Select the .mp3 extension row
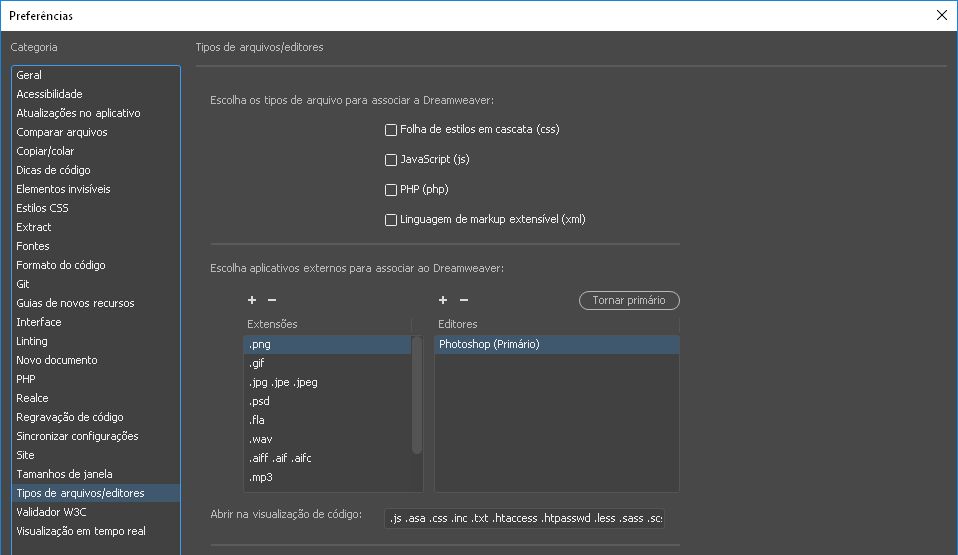Screen dimensions: 958x555 pyautogui.click(x=327, y=477)
